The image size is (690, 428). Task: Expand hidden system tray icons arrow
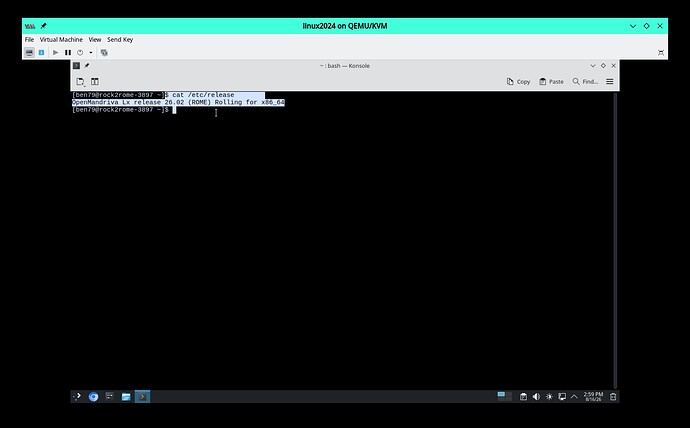[574, 397]
